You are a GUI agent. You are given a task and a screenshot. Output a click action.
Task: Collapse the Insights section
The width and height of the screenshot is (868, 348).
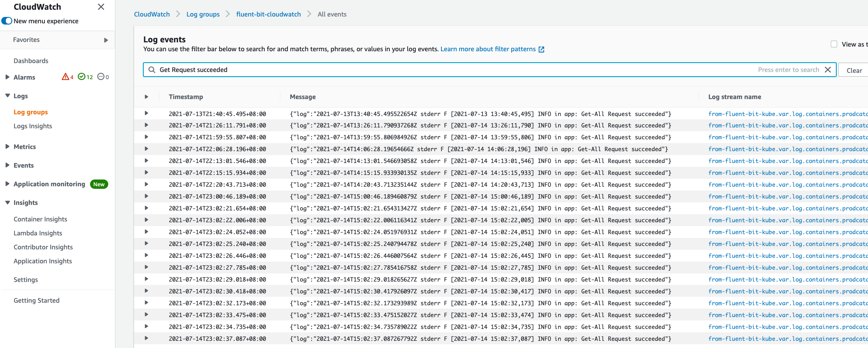7,202
